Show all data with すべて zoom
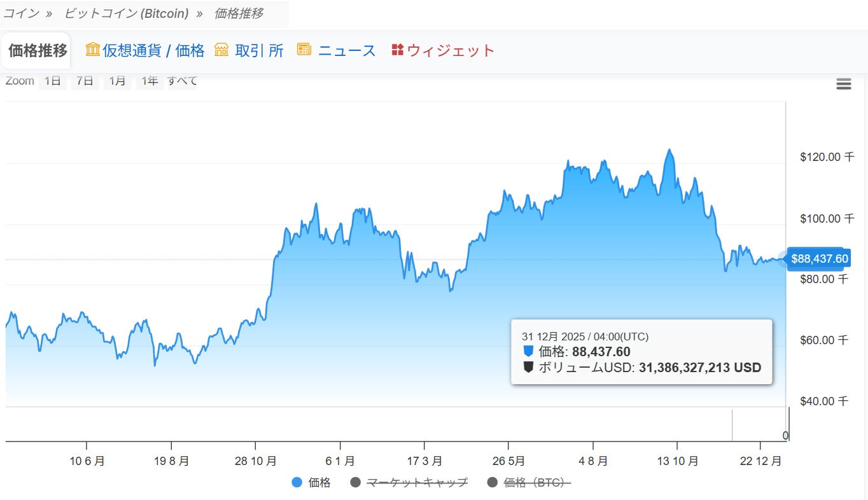This screenshot has width=868, height=500. [183, 81]
